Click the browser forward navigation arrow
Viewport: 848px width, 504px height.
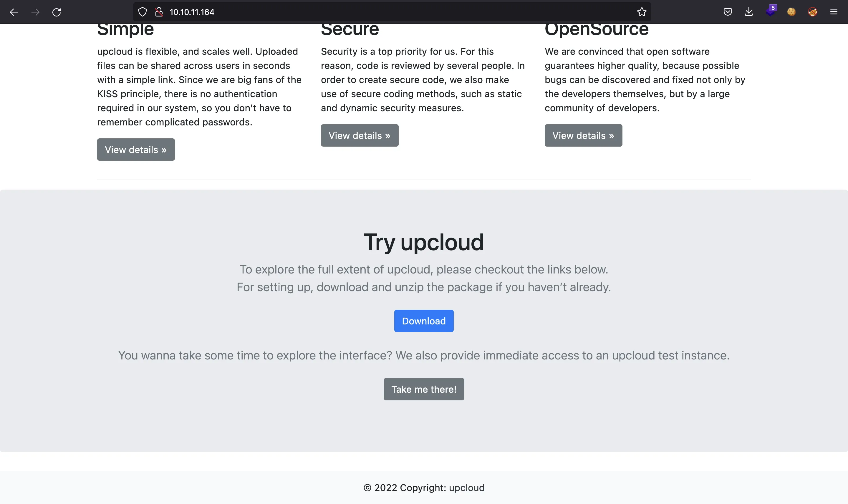coord(35,12)
